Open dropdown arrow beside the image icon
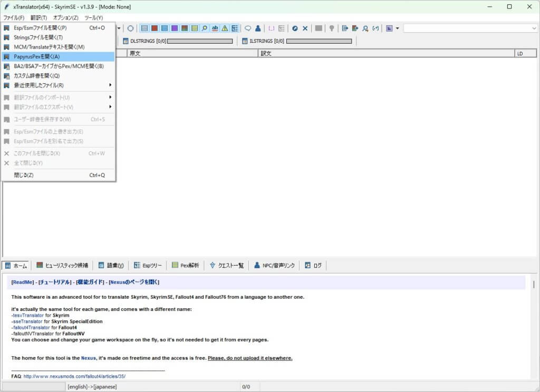Viewport: 540px width, 392px height. (x=397, y=28)
